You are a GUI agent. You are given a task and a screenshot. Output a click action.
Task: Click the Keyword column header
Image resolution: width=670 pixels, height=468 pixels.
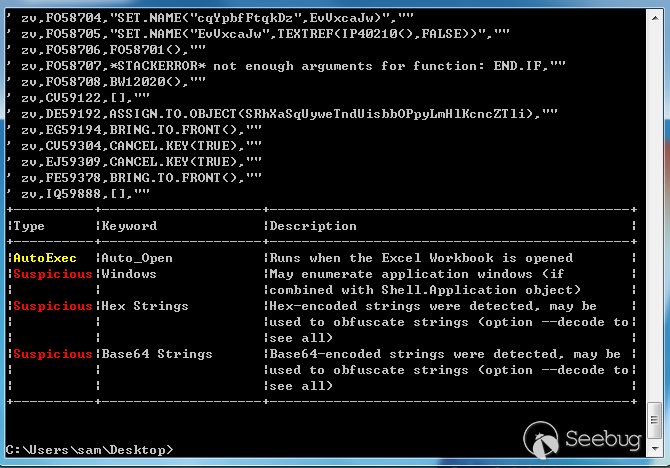pos(129,226)
